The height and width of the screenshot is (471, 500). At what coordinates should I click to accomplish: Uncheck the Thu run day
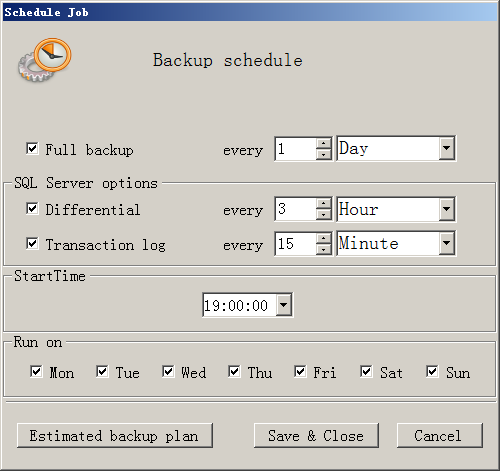click(234, 371)
